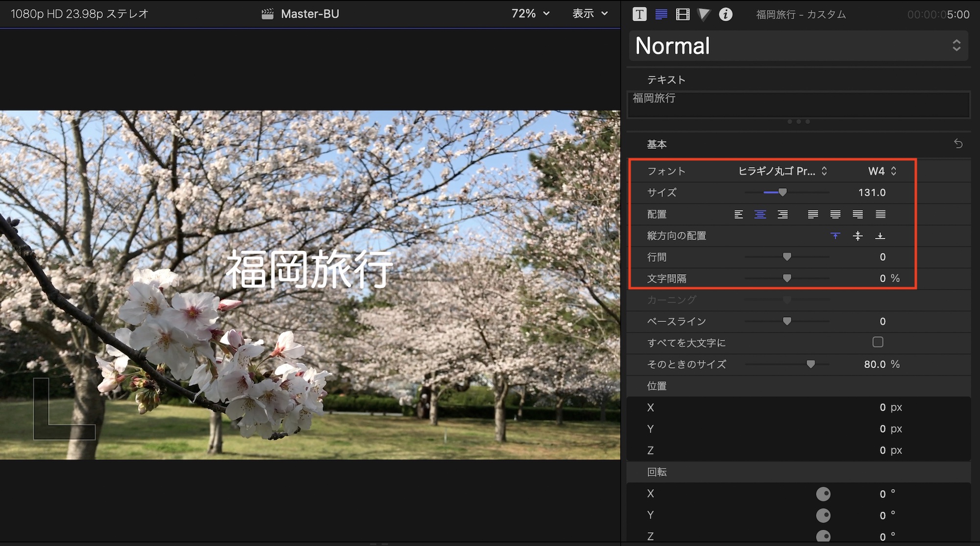This screenshot has height=546, width=980.
Task: Open the Normal text style preset dropdown
Action: click(798, 46)
